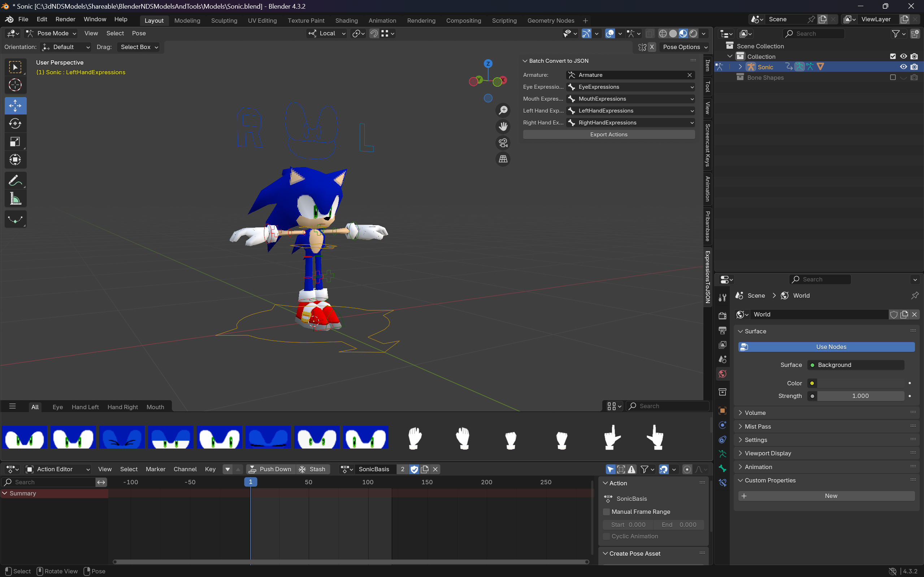
Task: Switch to Wireframe viewport shading
Action: [x=663, y=34]
